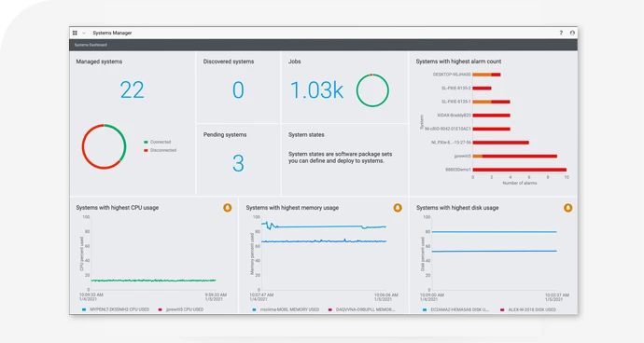Toggle ALEX-W-2018 DISK USED legend entry
This screenshot has width=644, height=343.
click(x=527, y=309)
